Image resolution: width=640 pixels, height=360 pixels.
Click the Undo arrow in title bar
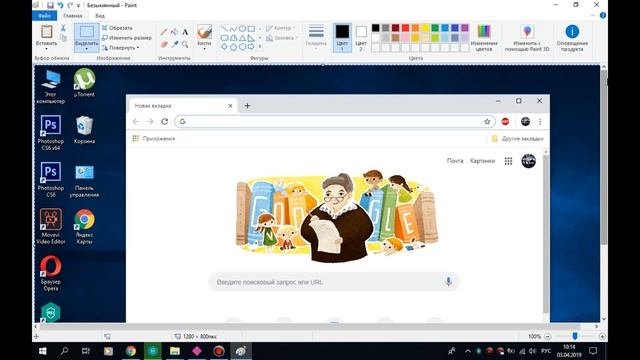pos(60,5)
